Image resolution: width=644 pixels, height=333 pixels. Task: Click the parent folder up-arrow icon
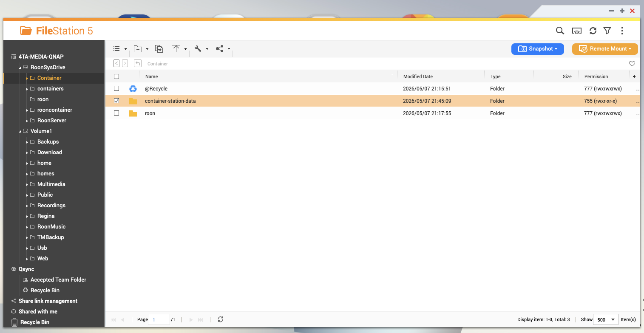[x=137, y=63]
